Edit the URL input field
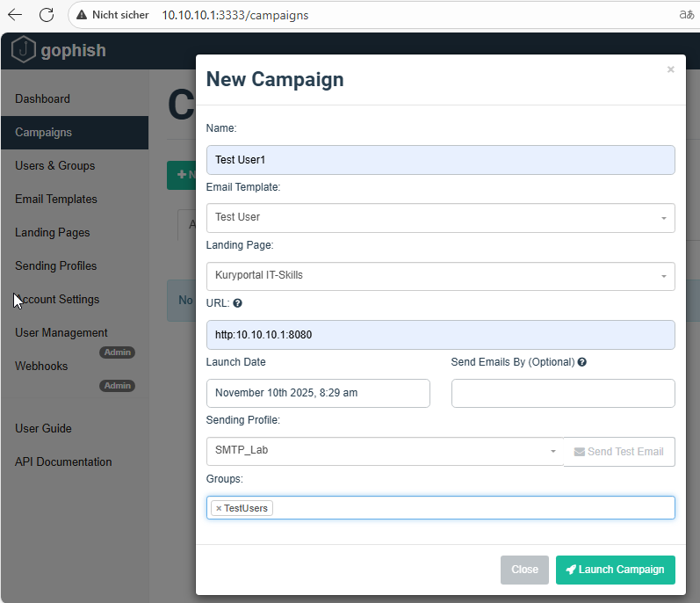Image resolution: width=700 pixels, height=603 pixels. click(x=440, y=335)
